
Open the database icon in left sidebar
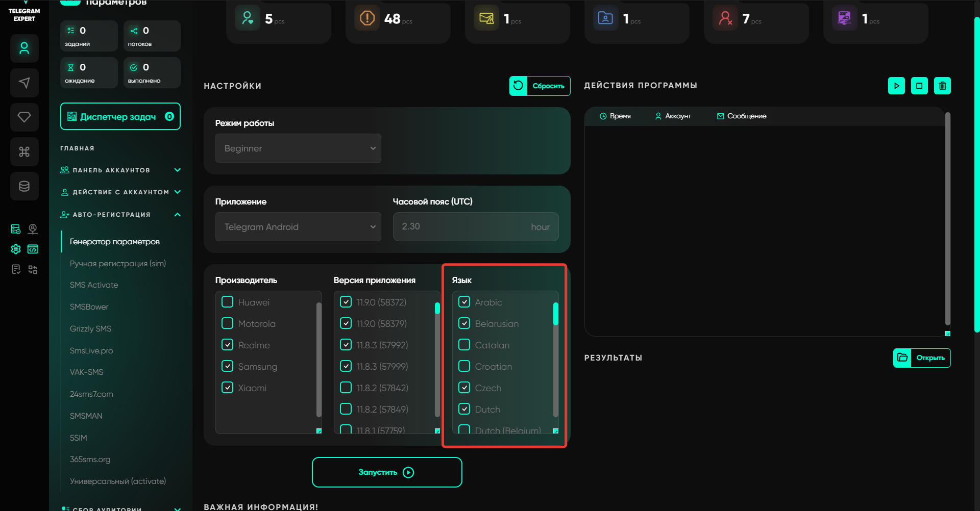tap(24, 186)
